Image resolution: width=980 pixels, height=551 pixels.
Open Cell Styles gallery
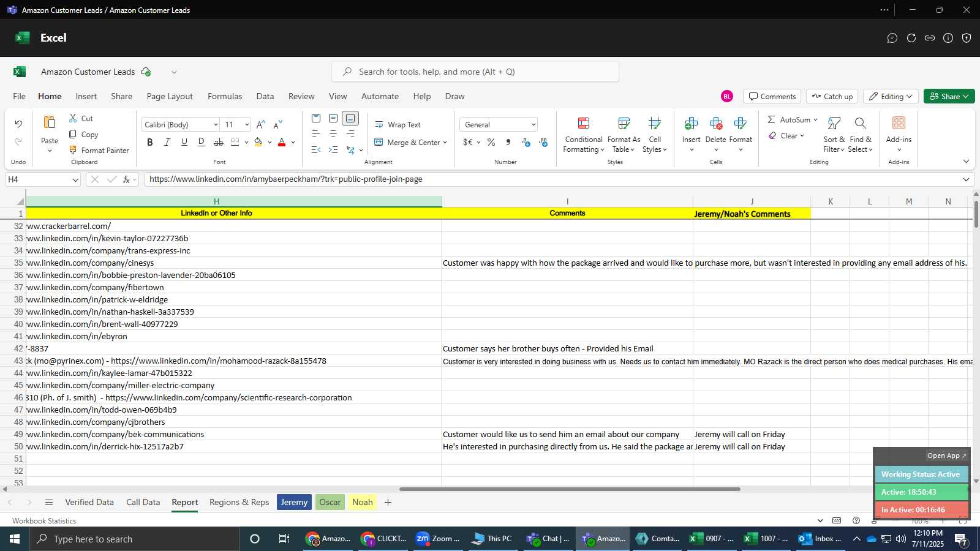click(655, 135)
